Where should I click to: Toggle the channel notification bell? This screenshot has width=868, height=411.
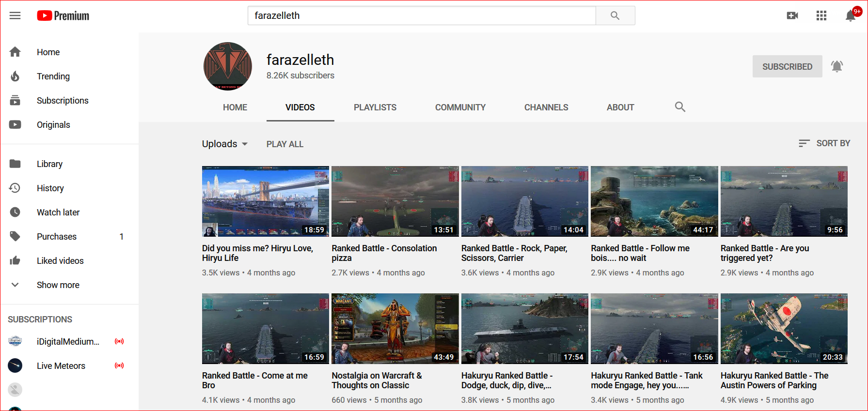pyautogui.click(x=837, y=66)
